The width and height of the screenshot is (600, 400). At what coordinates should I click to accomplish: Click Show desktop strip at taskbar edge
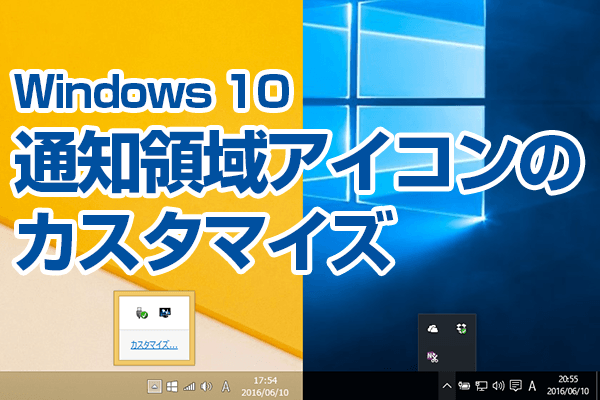click(x=597, y=386)
